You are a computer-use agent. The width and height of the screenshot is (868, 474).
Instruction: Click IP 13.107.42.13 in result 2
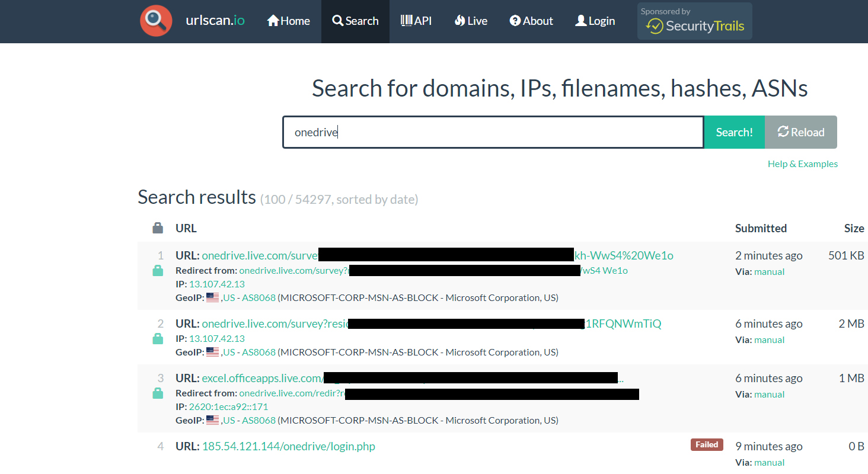click(x=217, y=339)
